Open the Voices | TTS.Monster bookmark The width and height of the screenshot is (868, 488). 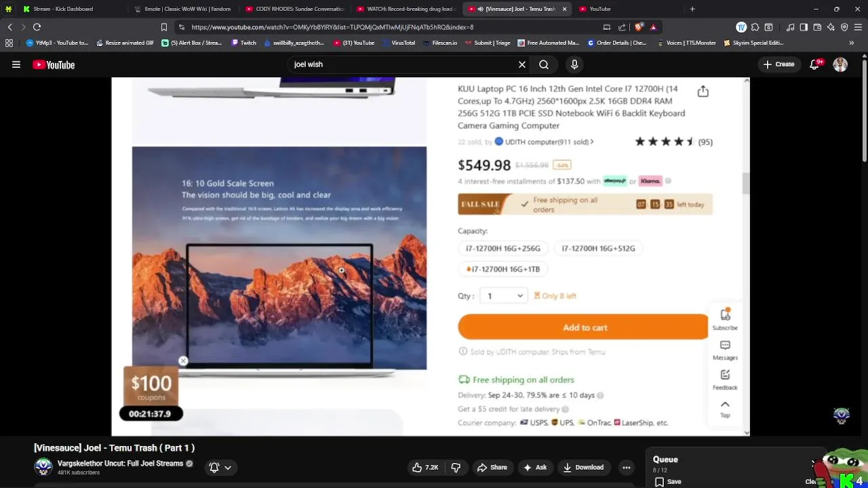pos(686,43)
